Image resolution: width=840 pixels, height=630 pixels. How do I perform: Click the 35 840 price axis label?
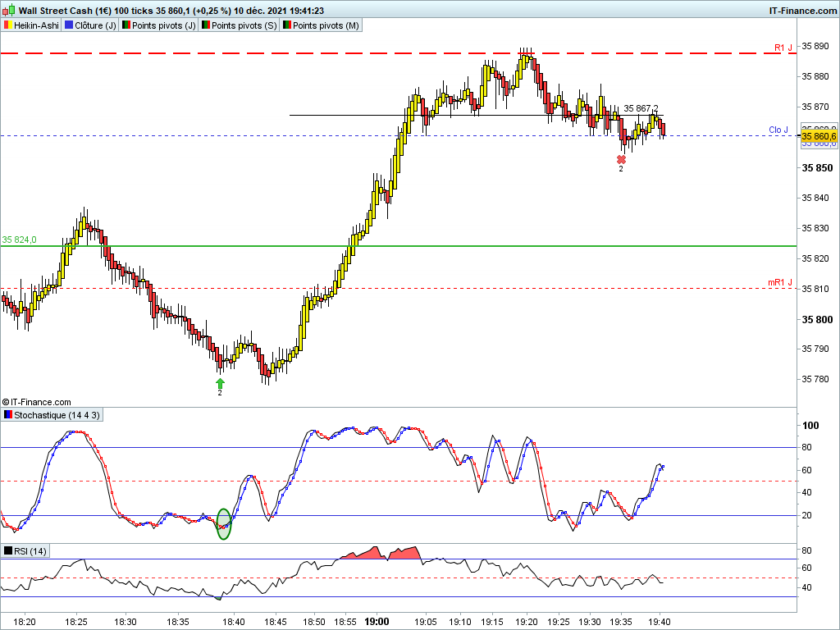click(x=815, y=199)
